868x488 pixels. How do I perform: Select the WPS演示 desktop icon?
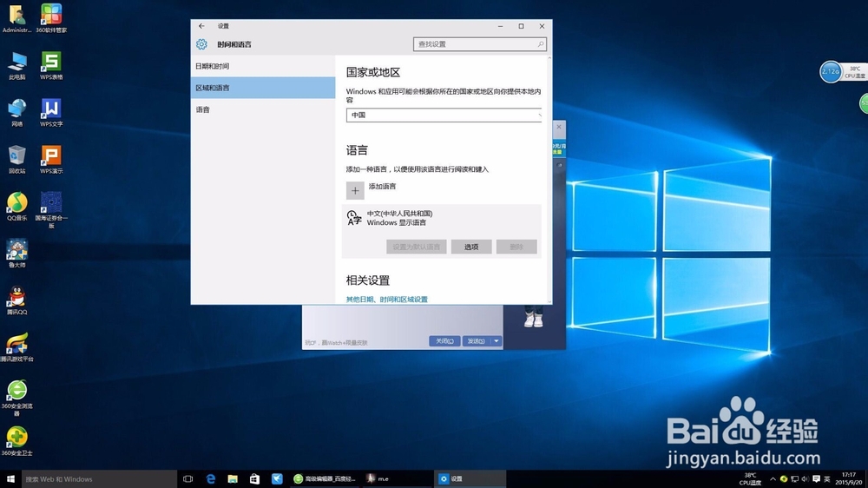[x=51, y=160]
